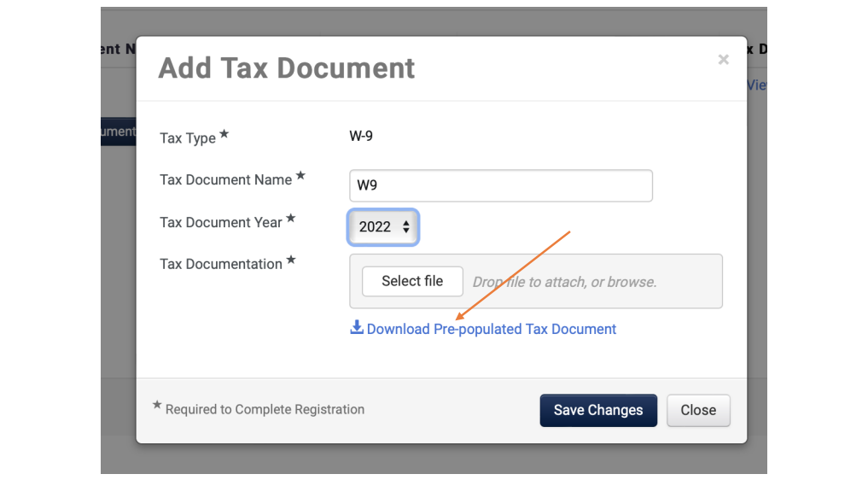Click the stepper arrows next to 2022
Screen dimensions: 868x480
[406, 226]
